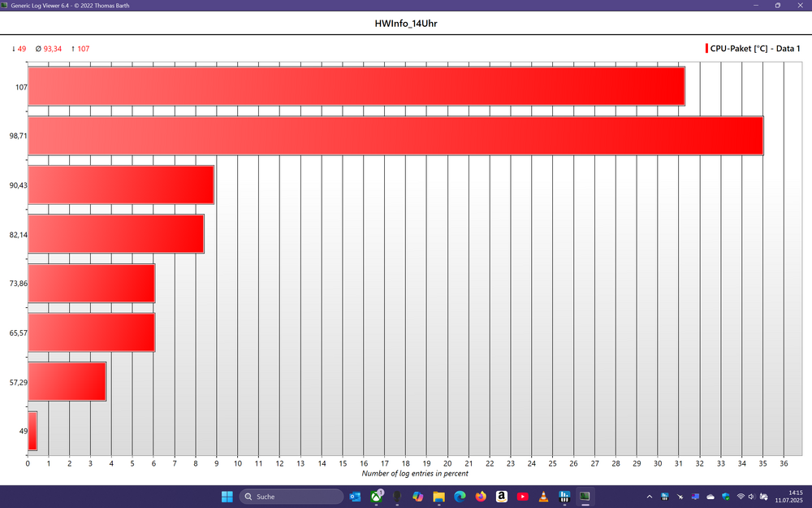Click the speaker volume tray icon

tap(752, 497)
